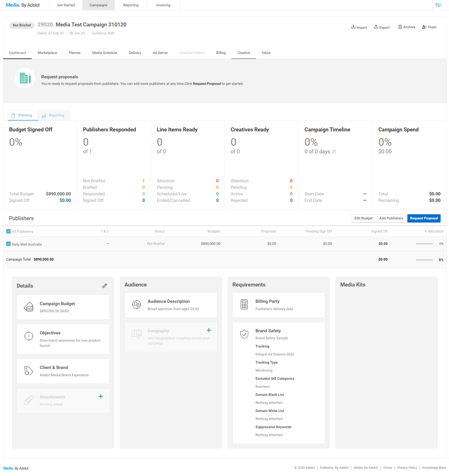This screenshot has width=449, height=476.
Task: Click the Archive icon button
Action: 406,27
